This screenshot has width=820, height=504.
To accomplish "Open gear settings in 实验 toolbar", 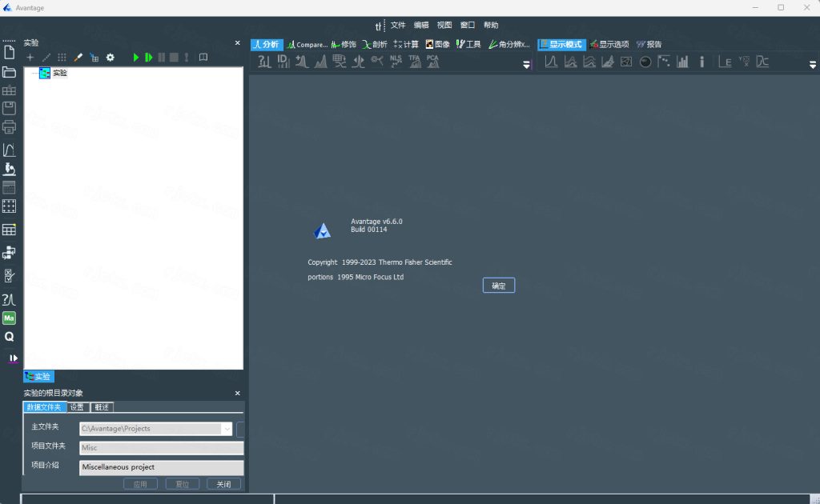I will (x=111, y=58).
